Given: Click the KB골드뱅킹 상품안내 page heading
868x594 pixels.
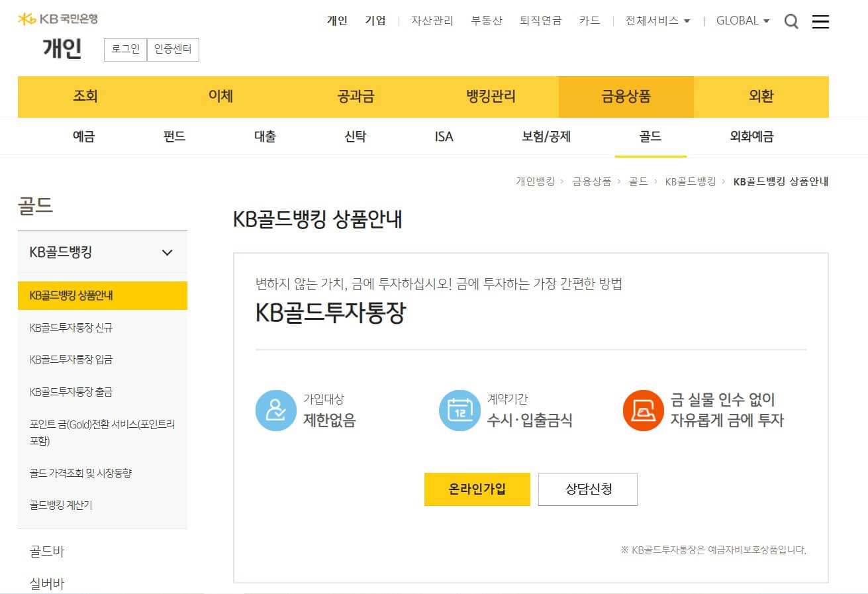Looking at the screenshot, I should coord(318,220).
